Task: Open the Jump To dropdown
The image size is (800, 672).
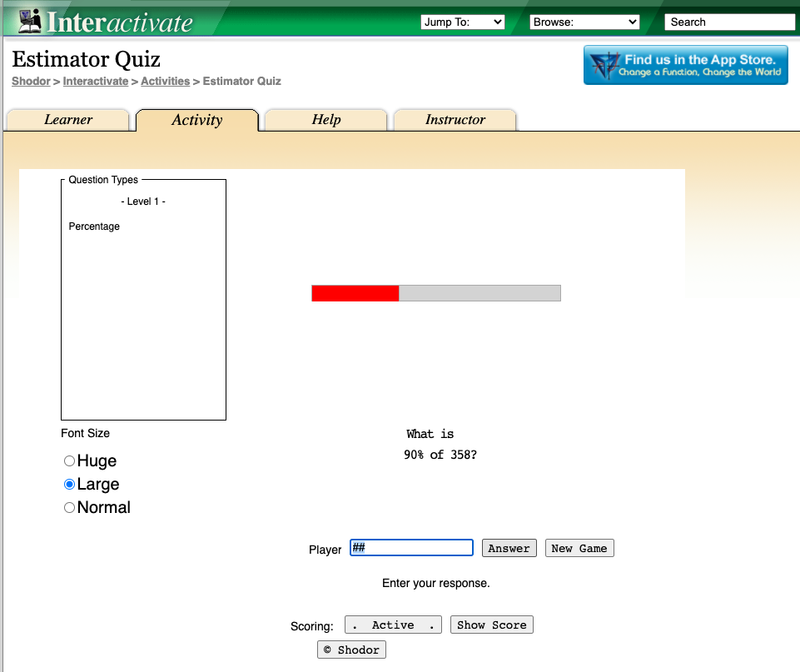Action: click(463, 22)
